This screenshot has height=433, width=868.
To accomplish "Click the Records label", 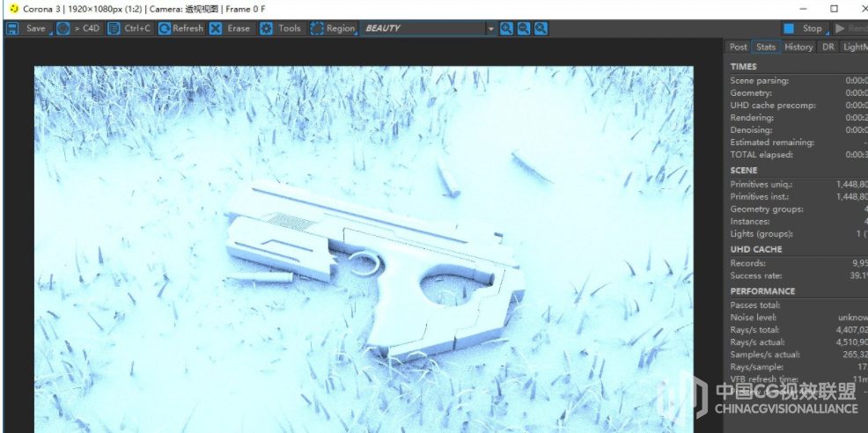I will 748,263.
